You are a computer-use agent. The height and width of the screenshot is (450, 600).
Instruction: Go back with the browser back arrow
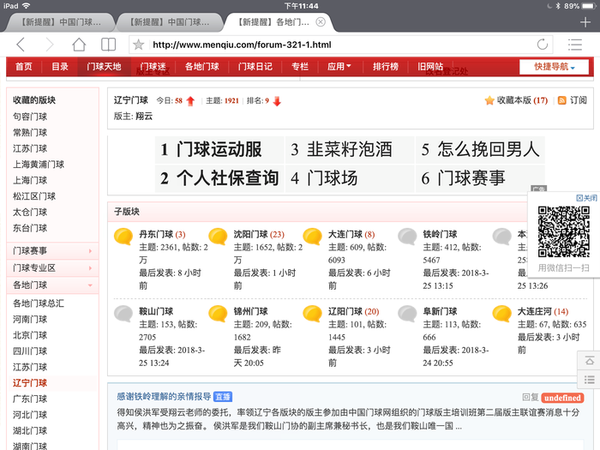(21, 45)
